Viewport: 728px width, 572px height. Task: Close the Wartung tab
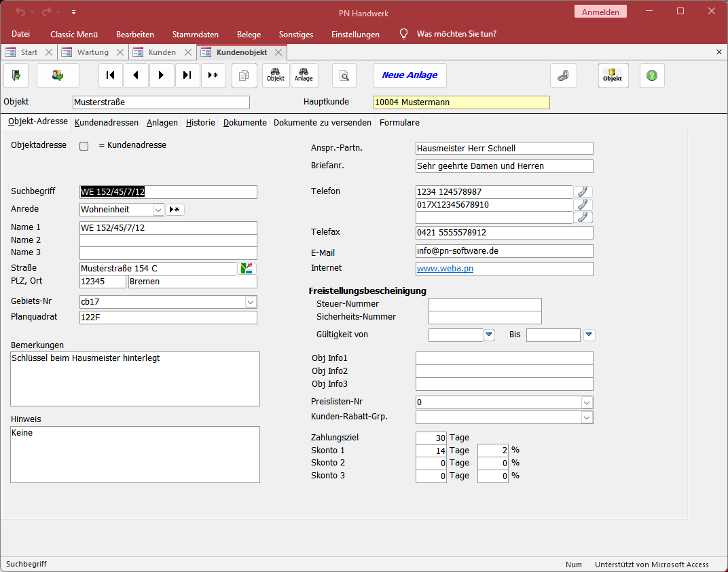pos(120,52)
